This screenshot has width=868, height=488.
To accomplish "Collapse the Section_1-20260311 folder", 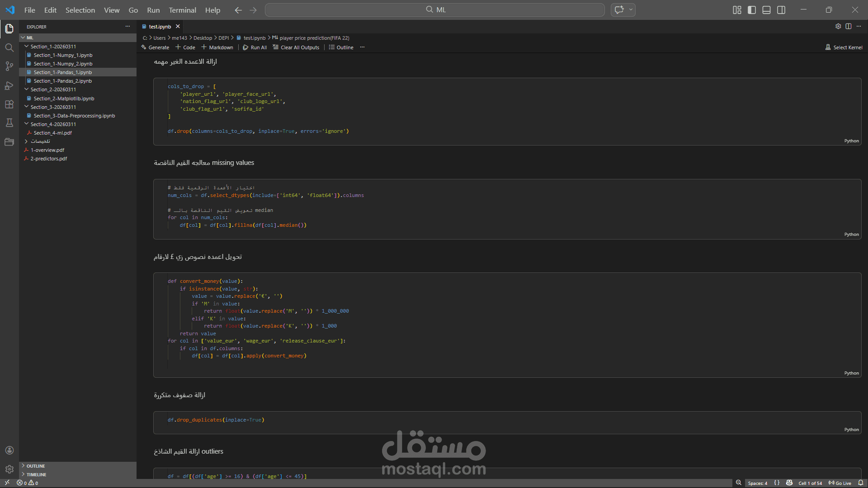I will pyautogui.click(x=53, y=47).
